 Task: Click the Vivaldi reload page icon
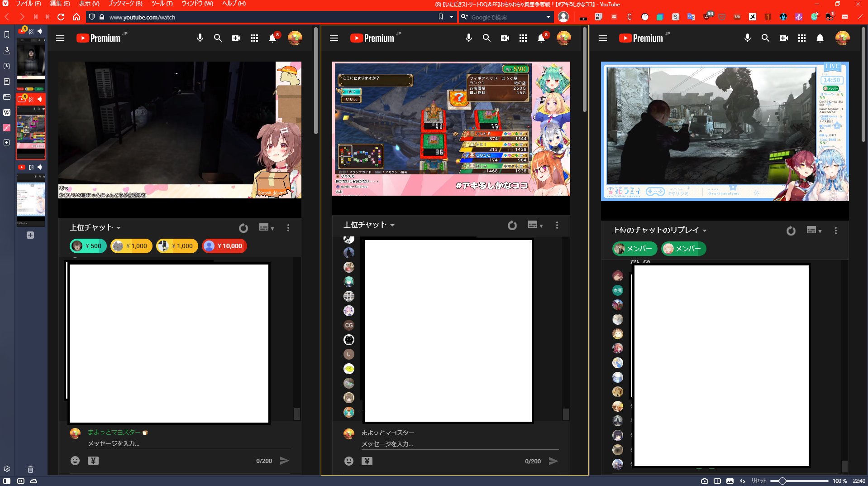(x=61, y=17)
